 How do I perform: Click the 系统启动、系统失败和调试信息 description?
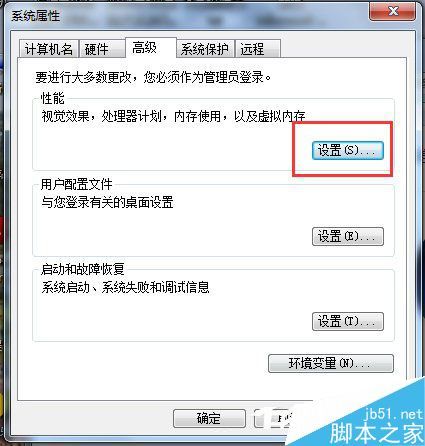[x=125, y=287]
